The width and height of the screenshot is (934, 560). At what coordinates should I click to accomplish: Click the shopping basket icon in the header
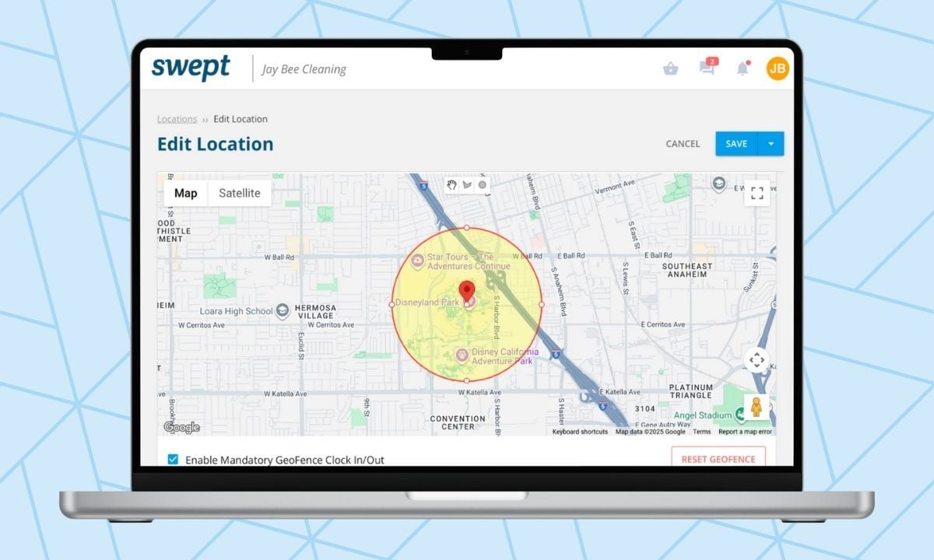670,68
